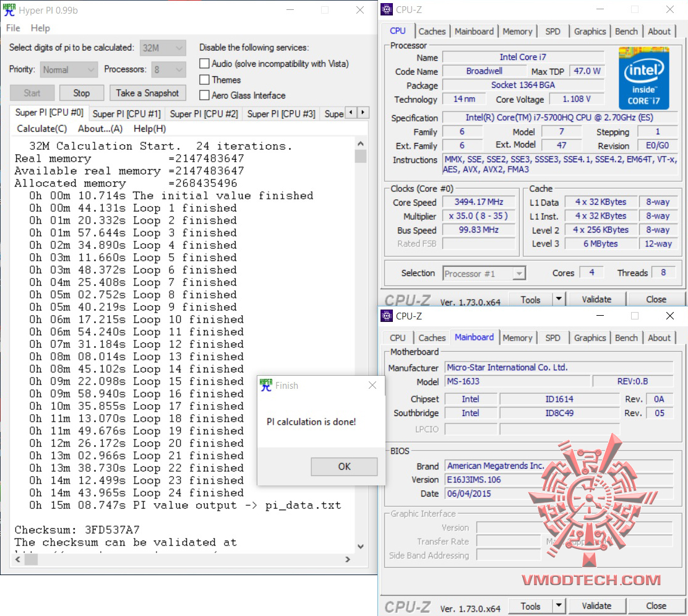
Task: Switch to Super PI [CPU #3] tab
Action: (281, 114)
